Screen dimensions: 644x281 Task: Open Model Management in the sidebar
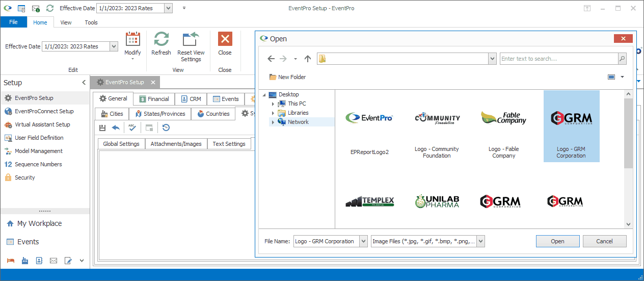point(45,151)
